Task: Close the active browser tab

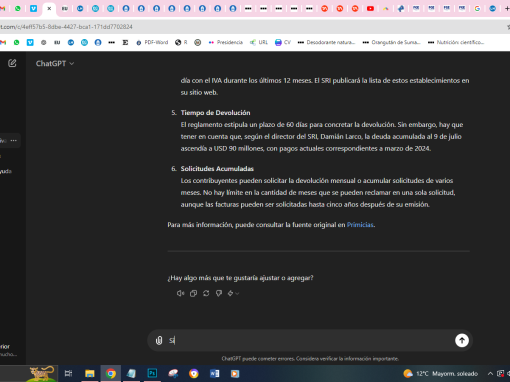Action: [49, 9]
